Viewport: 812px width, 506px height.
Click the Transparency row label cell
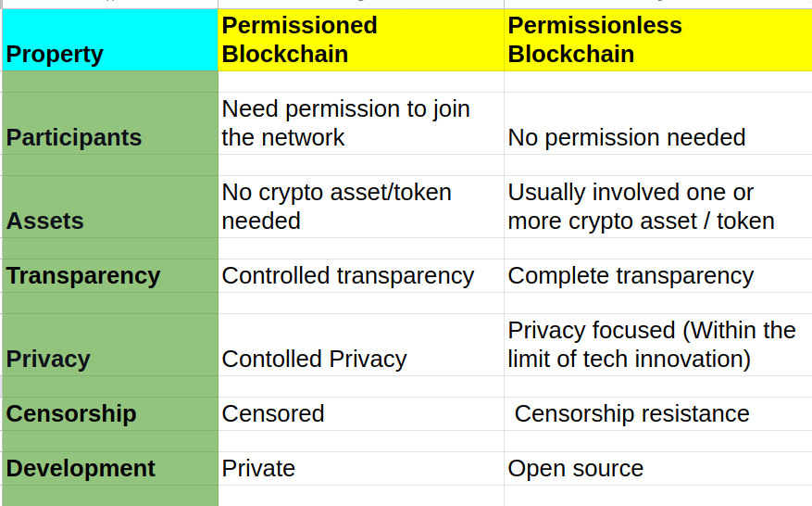pos(110,276)
